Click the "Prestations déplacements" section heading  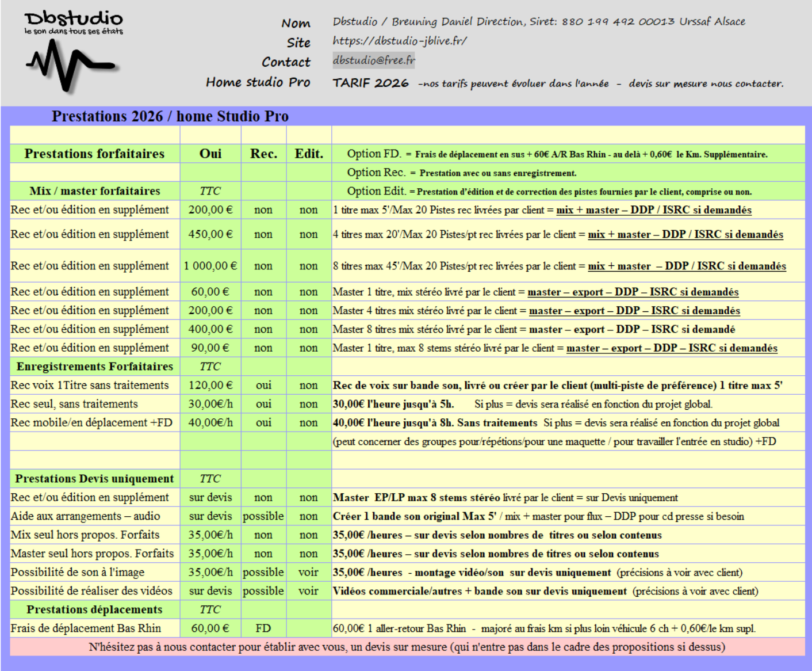point(95,609)
